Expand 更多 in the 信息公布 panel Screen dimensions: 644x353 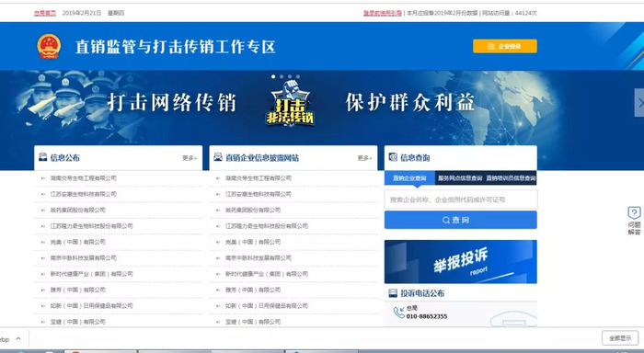pos(190,158)
